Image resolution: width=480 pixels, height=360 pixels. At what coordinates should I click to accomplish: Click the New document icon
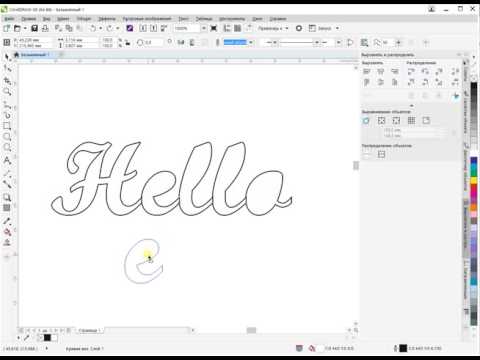[6, 28]
